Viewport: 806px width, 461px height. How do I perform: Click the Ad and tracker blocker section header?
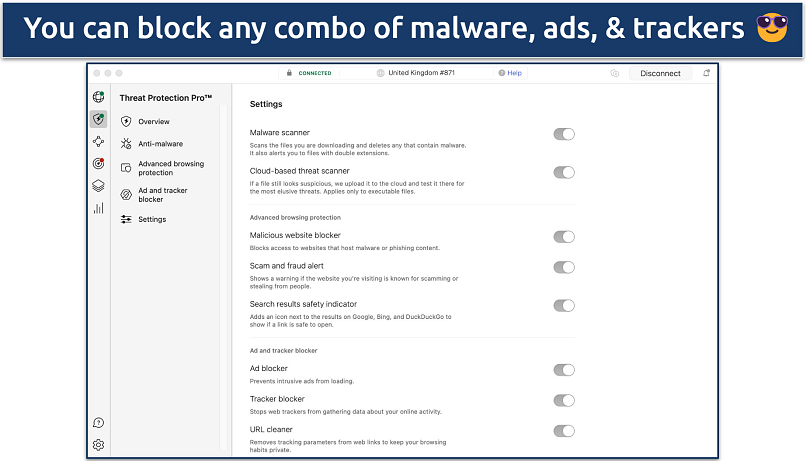coord(283,351)
